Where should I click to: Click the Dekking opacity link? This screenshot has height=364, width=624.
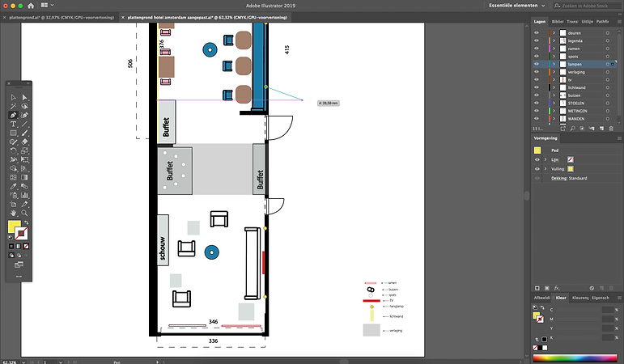pyautogui.click(x=558, y=178)
